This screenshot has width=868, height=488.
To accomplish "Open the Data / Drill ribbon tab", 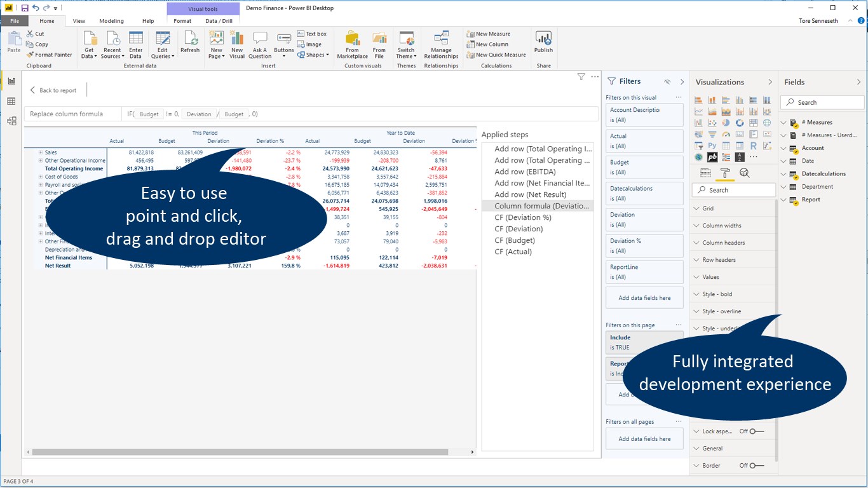I will pyautogui.click(x=219, y=21).
